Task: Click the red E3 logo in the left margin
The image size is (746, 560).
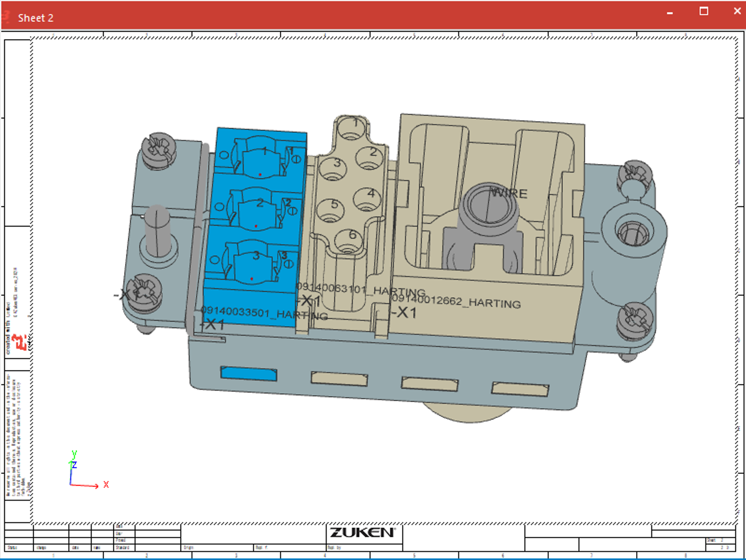Action: pyautogui.click(x=21, y=342)
